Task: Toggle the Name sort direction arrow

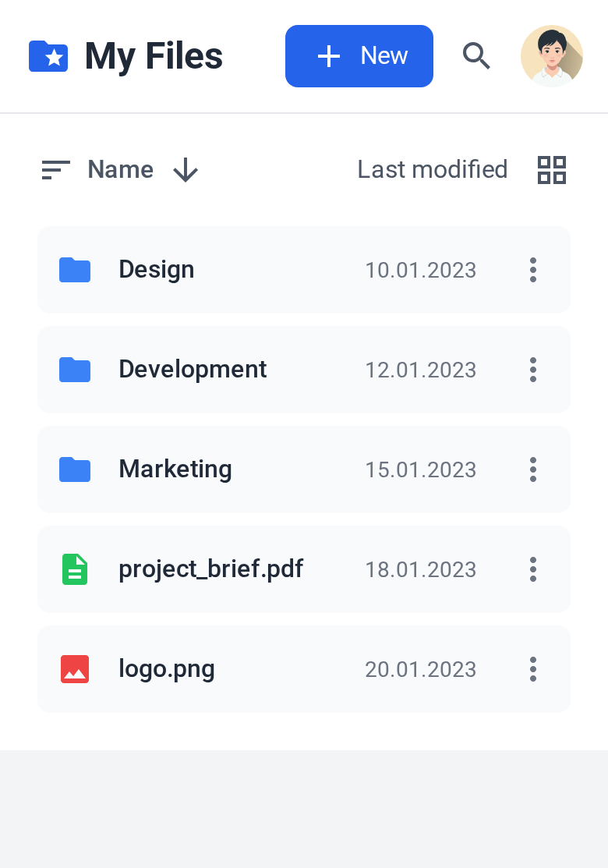Action: coord(186,169)
